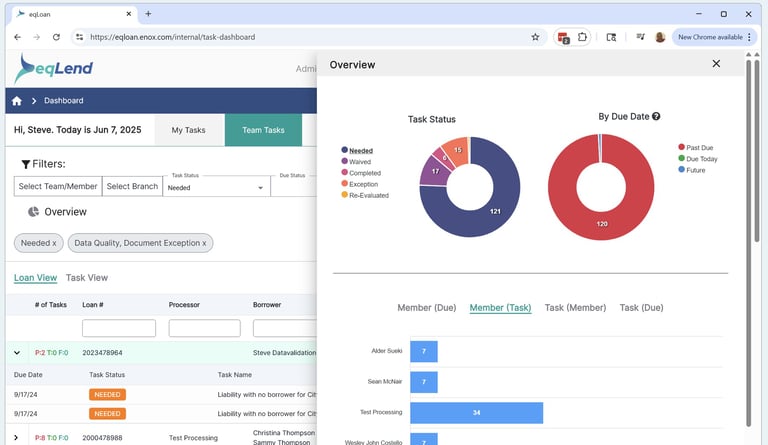
Task: Click the Borrower filter input
Action: pyautogui.click(x=285, y=328)
